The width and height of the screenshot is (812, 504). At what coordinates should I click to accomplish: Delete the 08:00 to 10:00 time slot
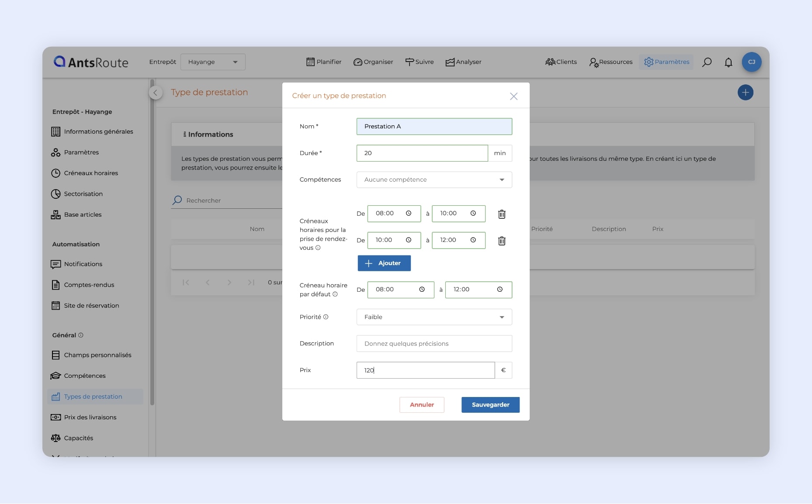[502, 214]
